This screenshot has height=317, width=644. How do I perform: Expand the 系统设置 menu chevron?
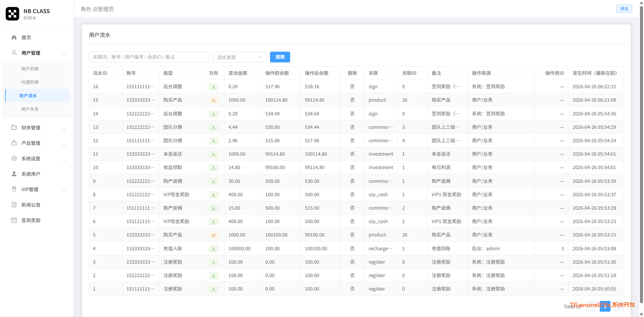click(64, 160)
